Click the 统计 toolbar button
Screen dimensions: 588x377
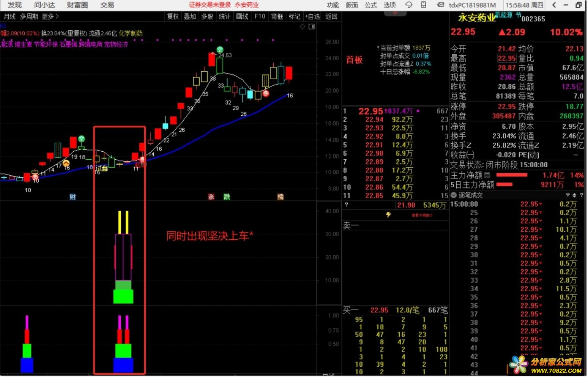point(225,16)
